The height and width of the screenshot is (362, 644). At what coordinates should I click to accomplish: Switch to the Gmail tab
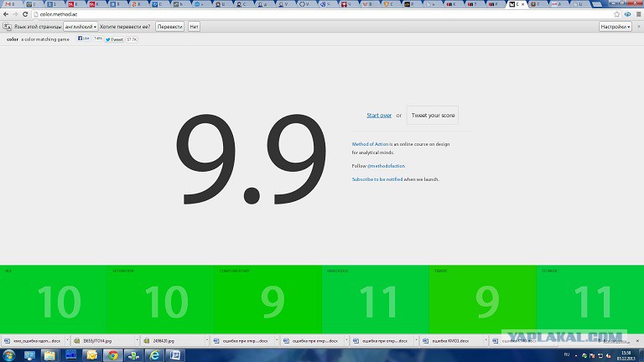point(11,4)
